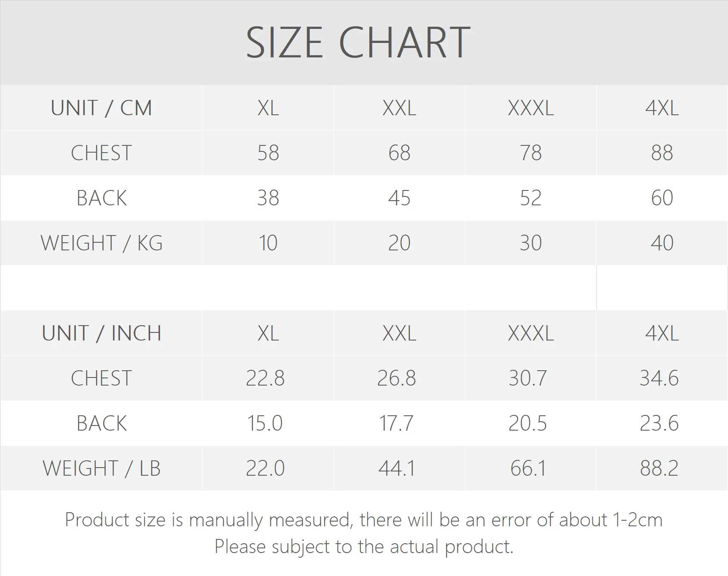Screen dimensions: 728x576
Task: Click the chest value 68 cell
Action: pos(399,153)
